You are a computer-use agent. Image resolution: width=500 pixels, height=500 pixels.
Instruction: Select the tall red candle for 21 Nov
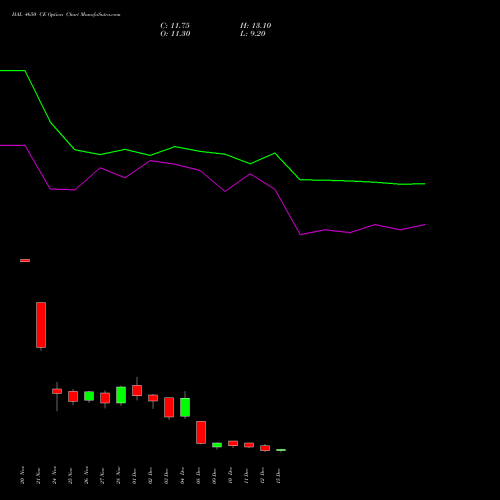pyautogui.click(x=41, y=325)
